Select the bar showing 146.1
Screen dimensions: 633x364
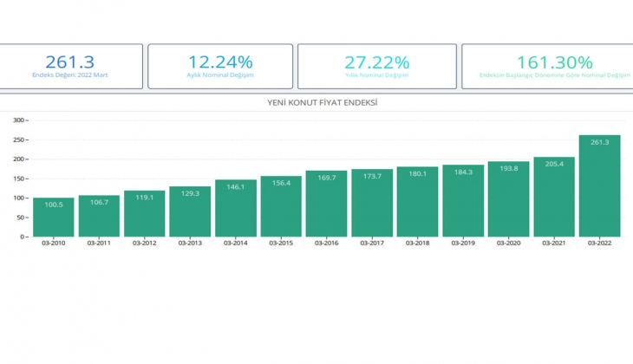[235, 208]
